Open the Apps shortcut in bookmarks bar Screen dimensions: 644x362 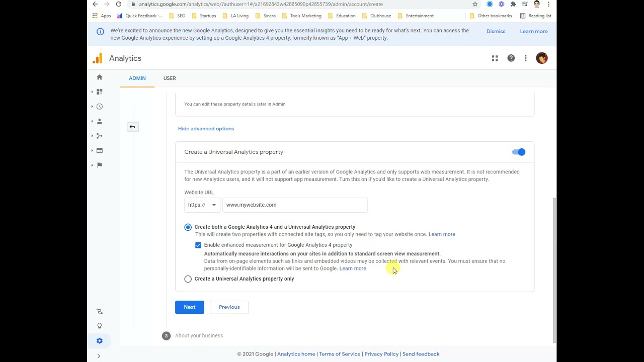click(102, 16)
